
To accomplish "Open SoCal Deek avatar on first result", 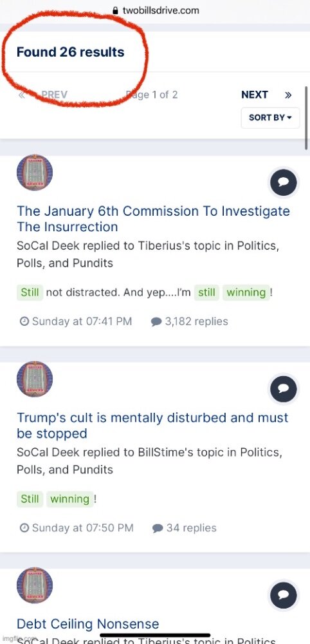I will pos(35,173).
